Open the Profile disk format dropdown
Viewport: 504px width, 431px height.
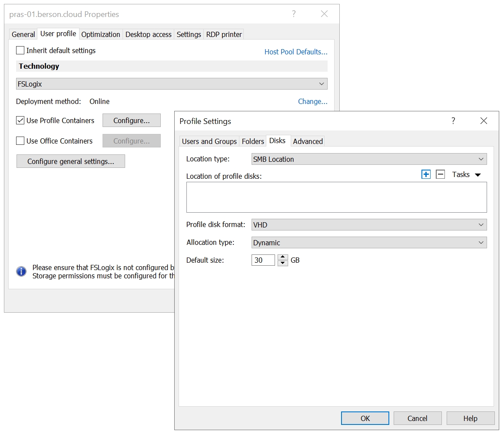369,225
